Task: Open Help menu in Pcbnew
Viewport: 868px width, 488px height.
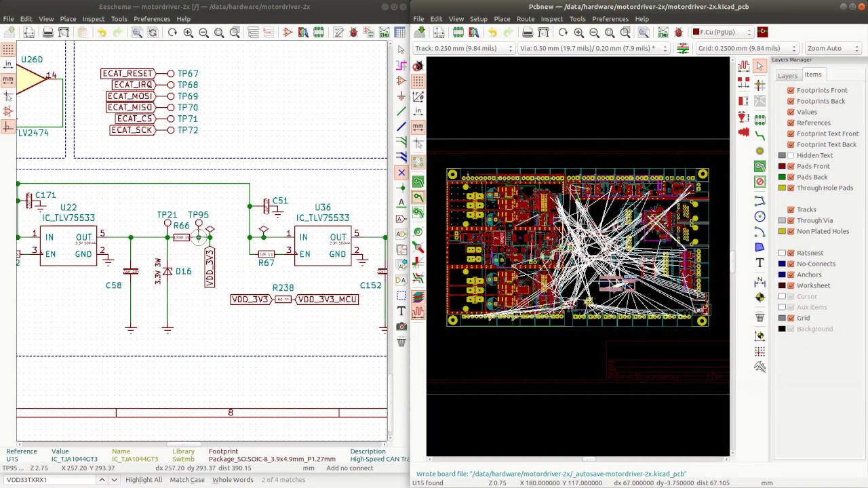Action: pyautogui.click(x=642, y=19)
